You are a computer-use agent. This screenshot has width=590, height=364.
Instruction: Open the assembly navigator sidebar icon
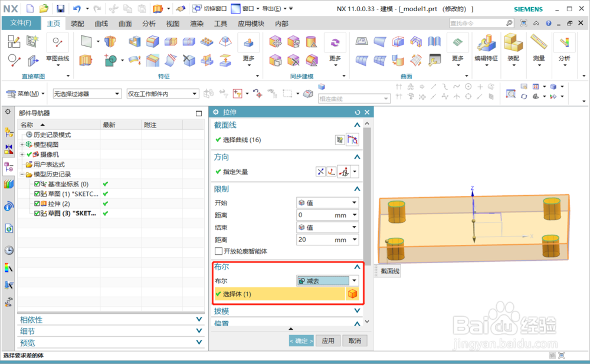click(9, 133)
